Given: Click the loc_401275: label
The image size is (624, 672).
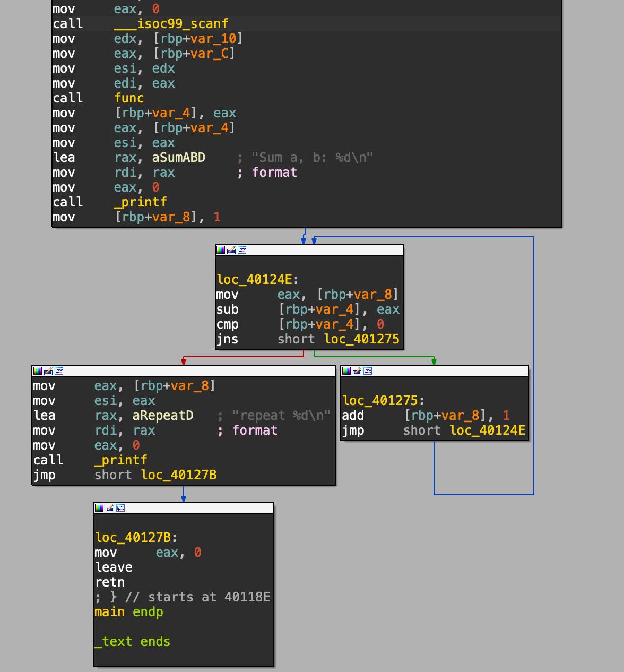Looking at the screenshot, I should click(x=384, y=401).
